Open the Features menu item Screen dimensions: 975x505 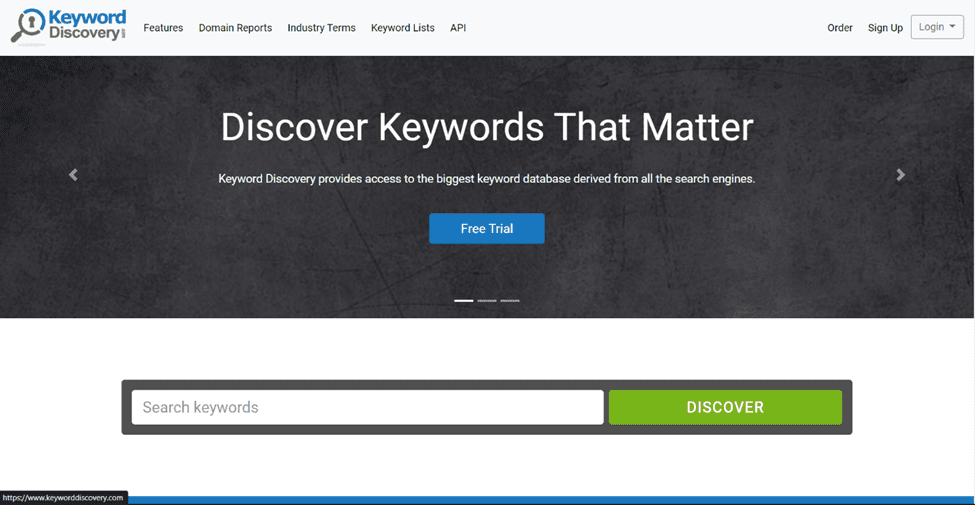point(164,28)
